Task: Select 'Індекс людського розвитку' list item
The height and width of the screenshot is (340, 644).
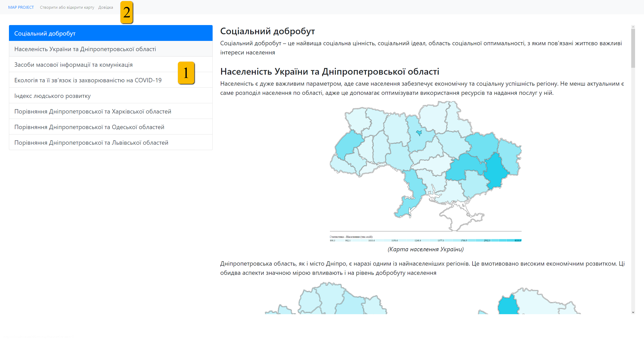Action: (x=111, y=96)
